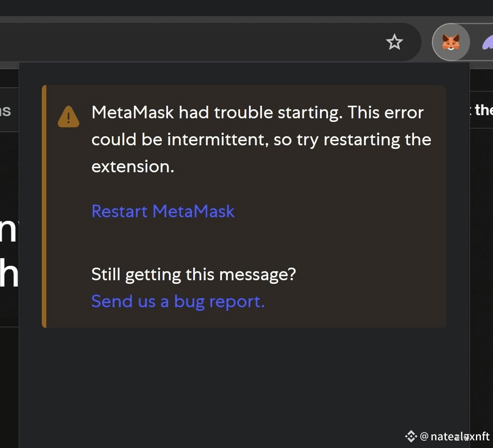Image resolution: width=493 pixels, height=448 pixels.
Task: Open the Send us a bug report link
Action: (178, 301)
